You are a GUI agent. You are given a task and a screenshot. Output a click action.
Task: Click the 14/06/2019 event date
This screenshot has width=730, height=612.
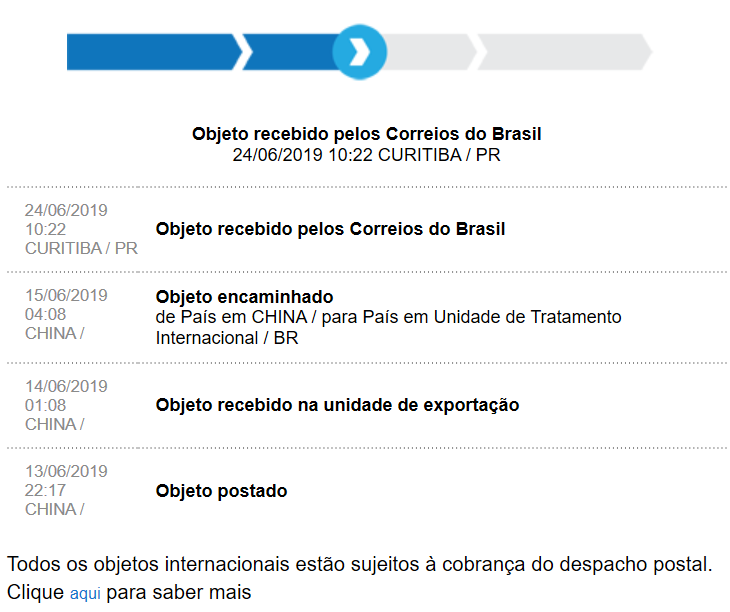tap(66, 386)
